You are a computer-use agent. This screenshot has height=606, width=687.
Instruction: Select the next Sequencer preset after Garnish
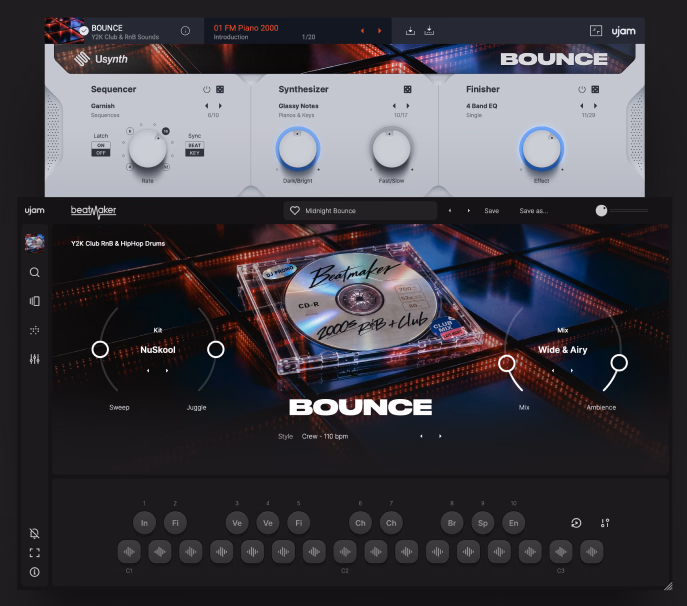[220, 106]
